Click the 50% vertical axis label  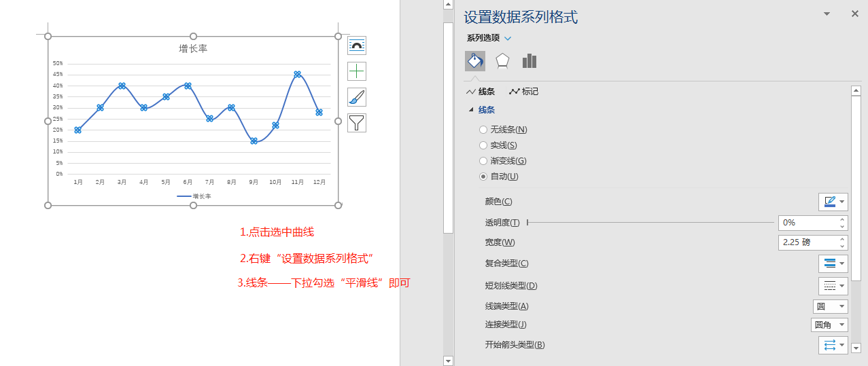point(58,63)
